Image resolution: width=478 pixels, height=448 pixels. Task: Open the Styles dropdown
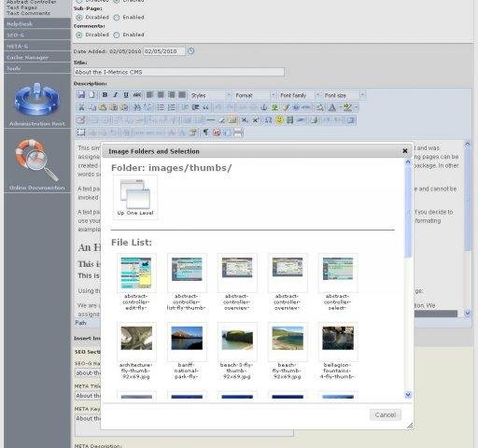pyautogui.click(x=210, y=95)
